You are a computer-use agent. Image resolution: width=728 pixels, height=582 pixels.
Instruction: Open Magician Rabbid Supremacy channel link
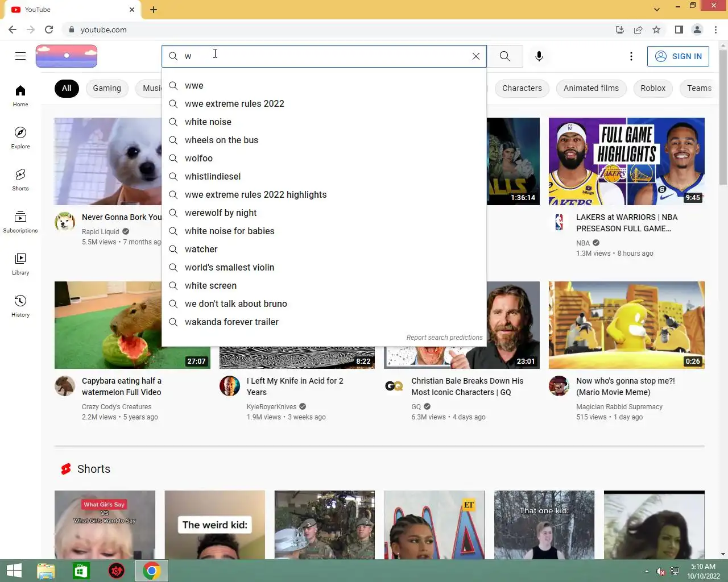coord(619,407)
